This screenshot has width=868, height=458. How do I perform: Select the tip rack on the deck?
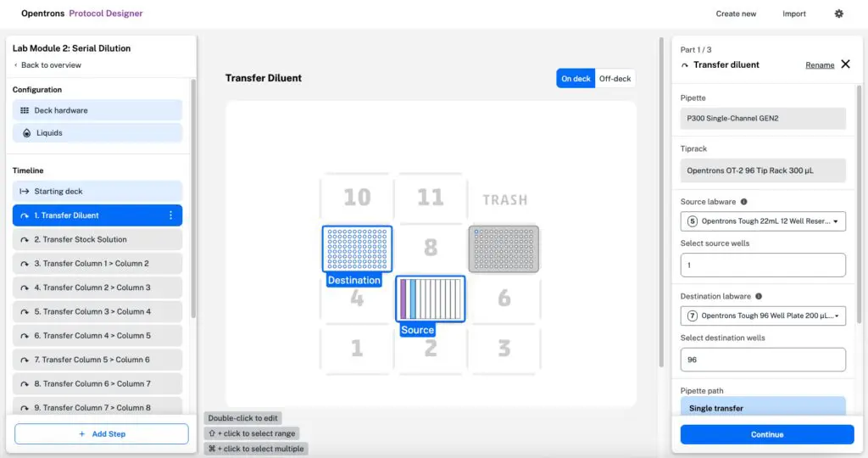click(504, 249)
